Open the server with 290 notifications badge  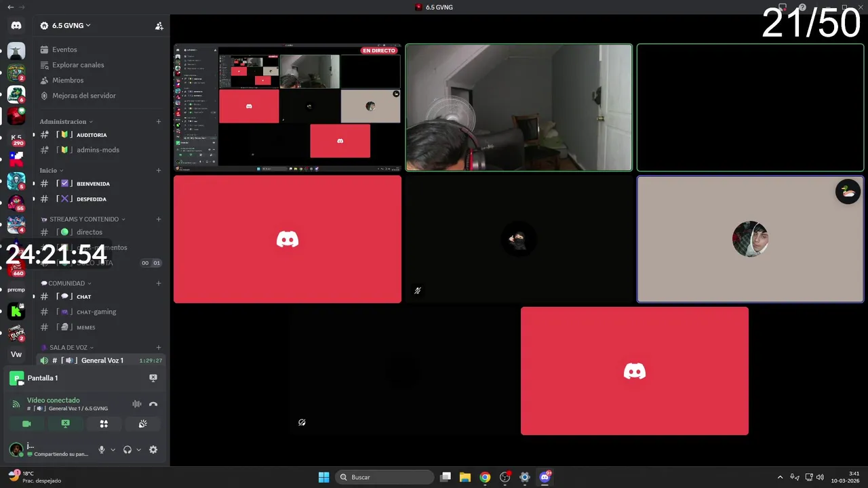[16, 138]
